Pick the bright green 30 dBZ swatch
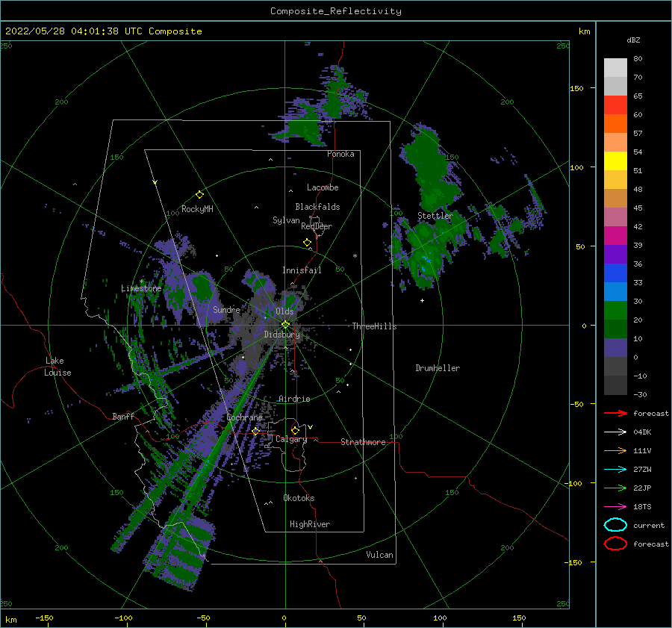The width and height of the screenshot is (672, 628). point(615,310)
